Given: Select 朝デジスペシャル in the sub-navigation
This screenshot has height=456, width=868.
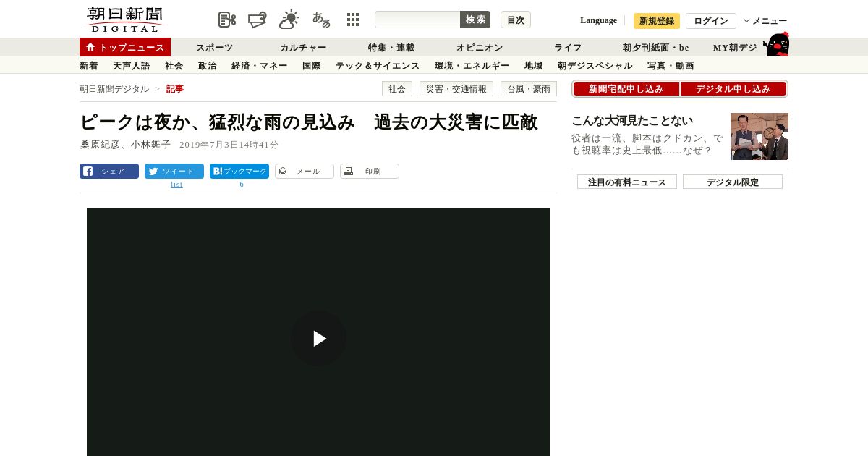Looking at the screenshot, I should tap(595, 66).
